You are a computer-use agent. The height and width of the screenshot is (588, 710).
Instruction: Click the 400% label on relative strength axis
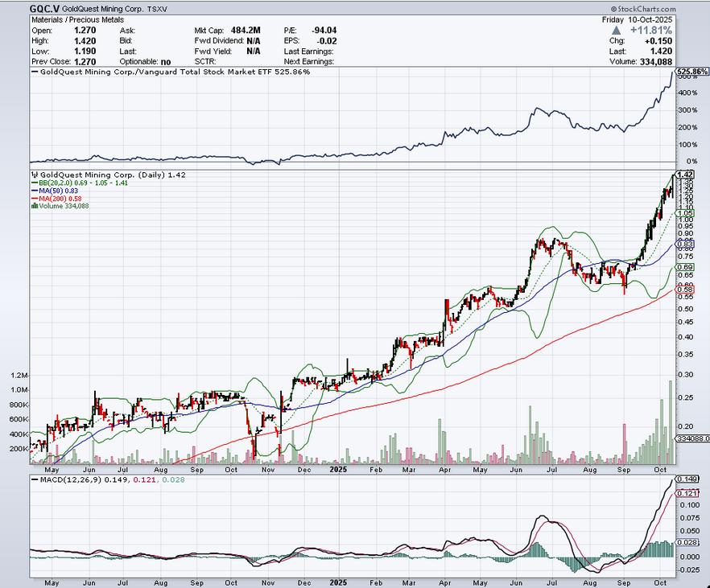(x=687, y=93)
